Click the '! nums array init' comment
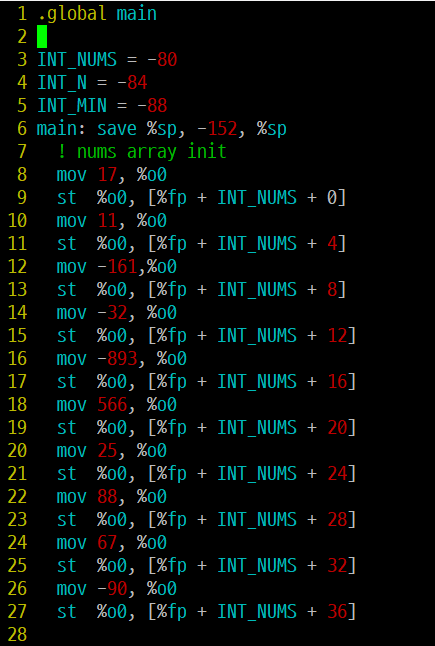 [x=142, y=152]
